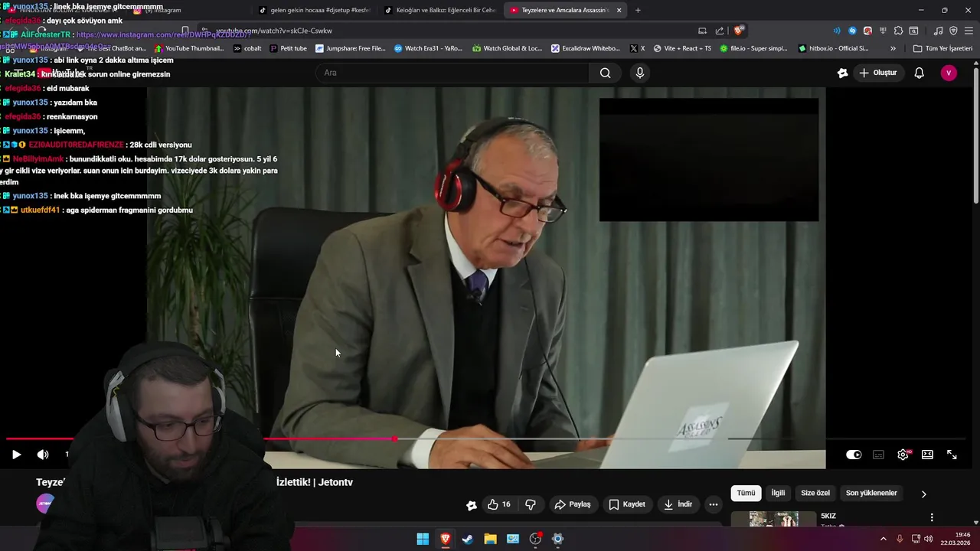This screenshot has height=551, width=980.
Task: Click the search magnifier button
Action: pos(606,73)
